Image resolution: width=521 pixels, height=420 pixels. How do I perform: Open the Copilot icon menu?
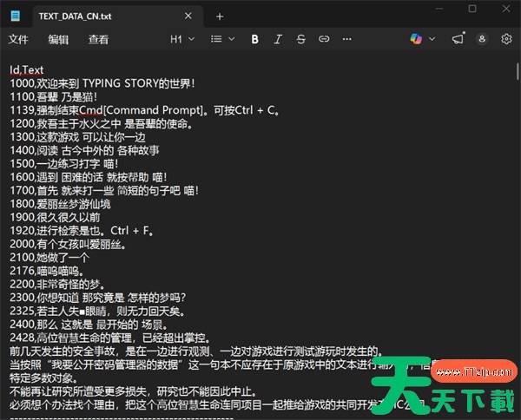417,39
